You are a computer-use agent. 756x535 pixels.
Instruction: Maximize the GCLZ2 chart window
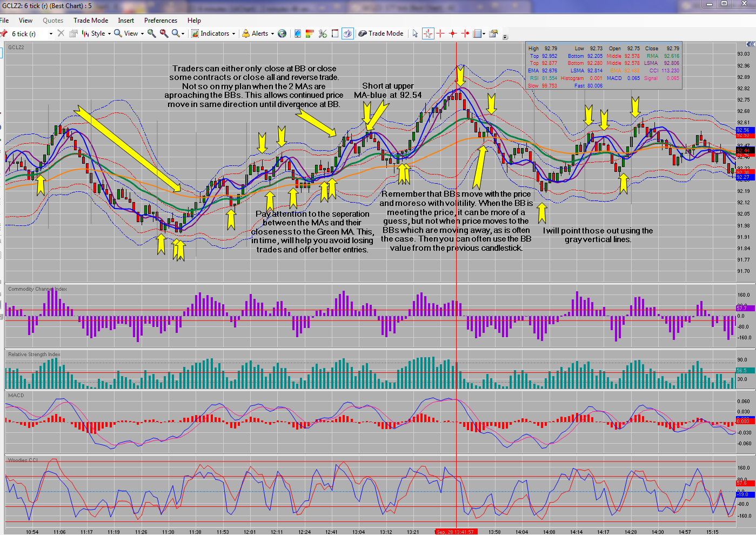pyautogui.click(x=724, y=4)
